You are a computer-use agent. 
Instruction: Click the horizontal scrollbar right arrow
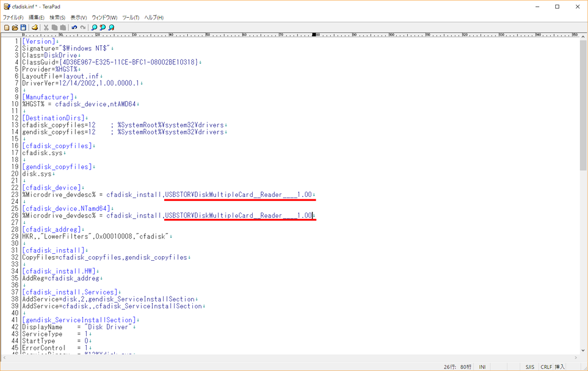coord(575,357)
